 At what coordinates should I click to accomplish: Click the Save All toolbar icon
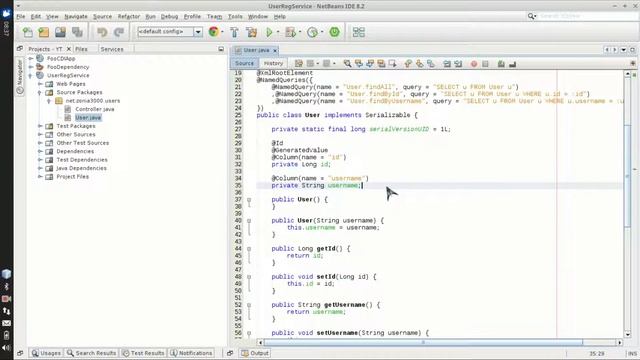(x=77, y=32)
